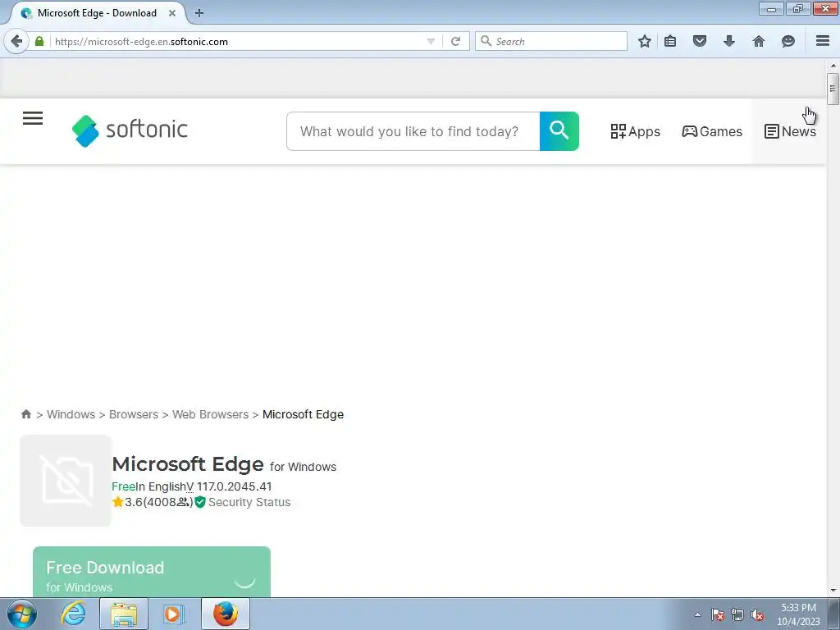Open the Firefox hamburger menu

coord(823,41)
